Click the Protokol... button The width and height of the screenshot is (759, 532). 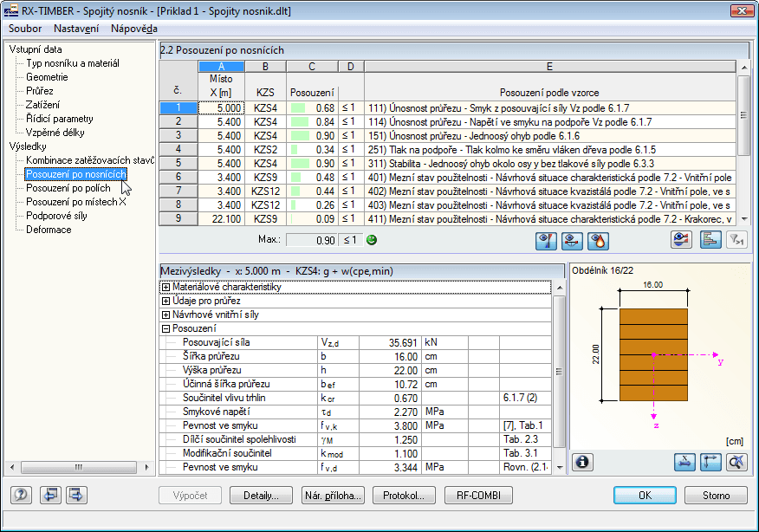tap(404, 496)
